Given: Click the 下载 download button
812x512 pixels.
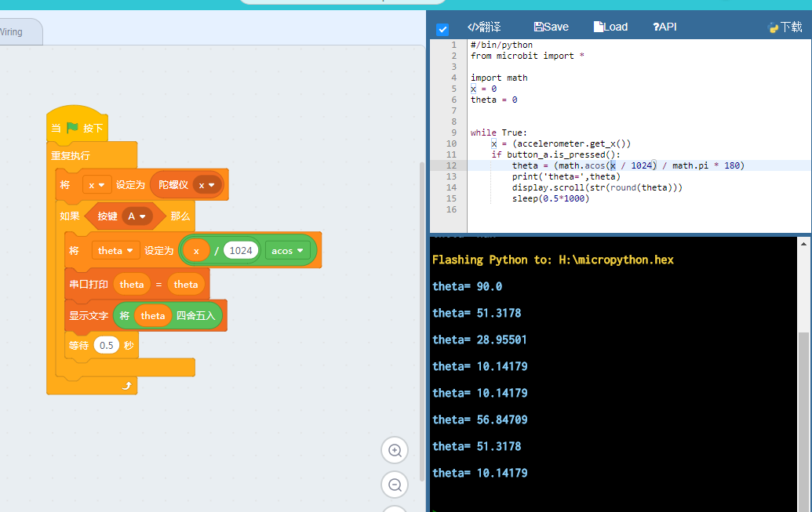Looking at the screenshot, I should [785, 27].
